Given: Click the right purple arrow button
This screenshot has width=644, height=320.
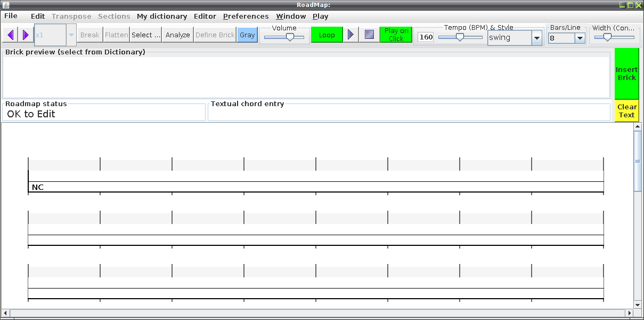Looking at the screenshot, I should click(x=26, y=35).
